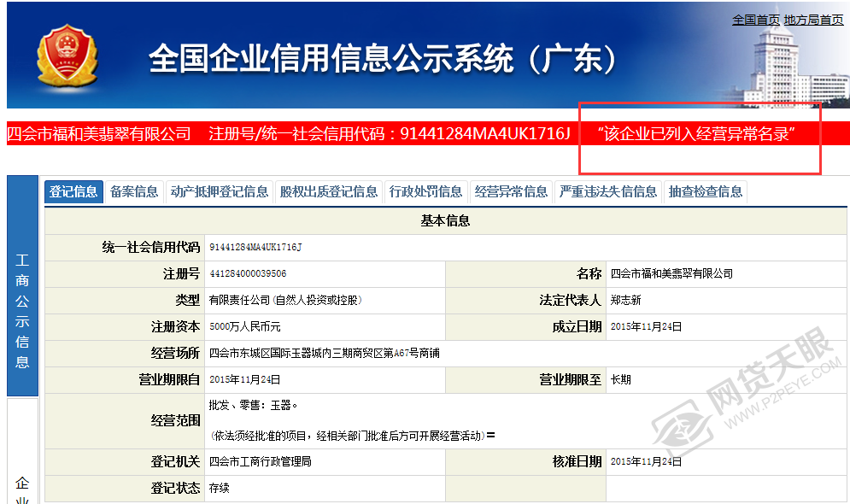Viewport: 850px width, 504px height.
Task: Select the 抽查检查信息 tab
Action: pyautogui.click(x=706, y=191)
